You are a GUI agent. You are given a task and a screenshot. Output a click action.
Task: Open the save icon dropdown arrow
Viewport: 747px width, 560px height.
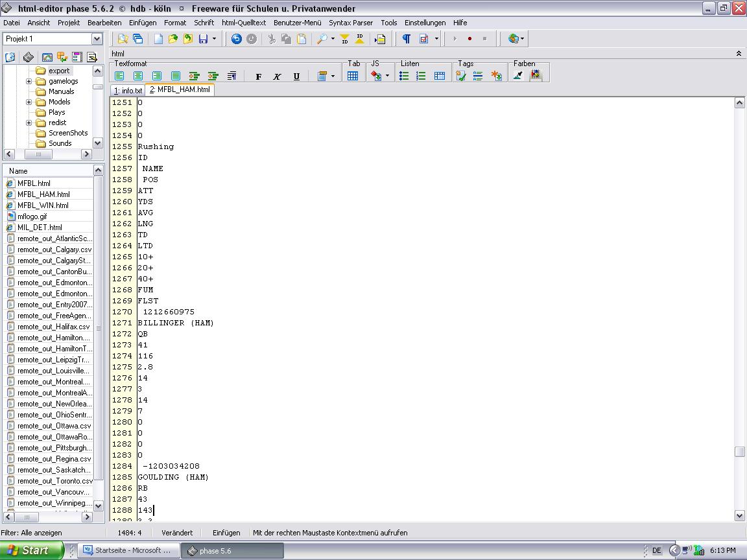(x=214, y=39)
